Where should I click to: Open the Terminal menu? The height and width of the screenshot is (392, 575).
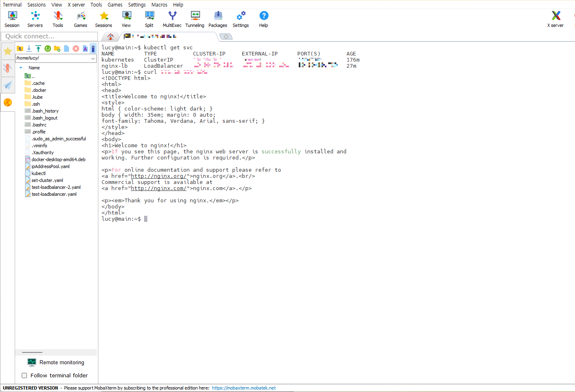tap(12, 4)
